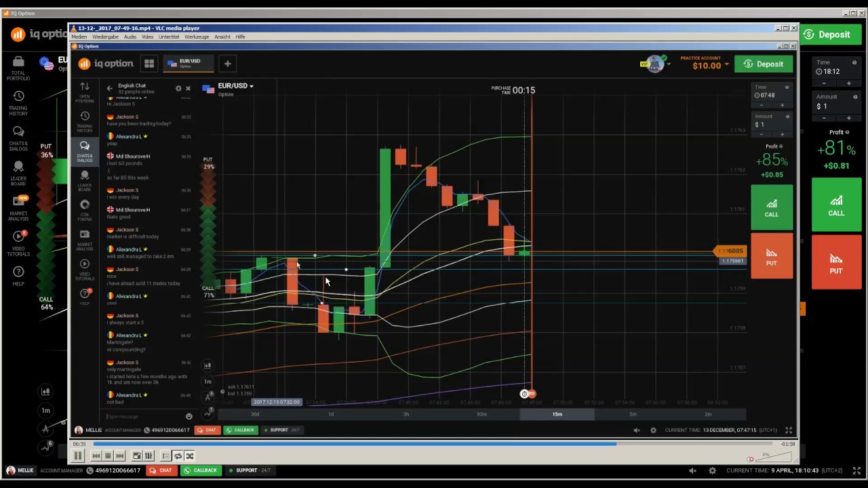
Task: Click the PUT button in the background window
Action: tap(836, 262)
